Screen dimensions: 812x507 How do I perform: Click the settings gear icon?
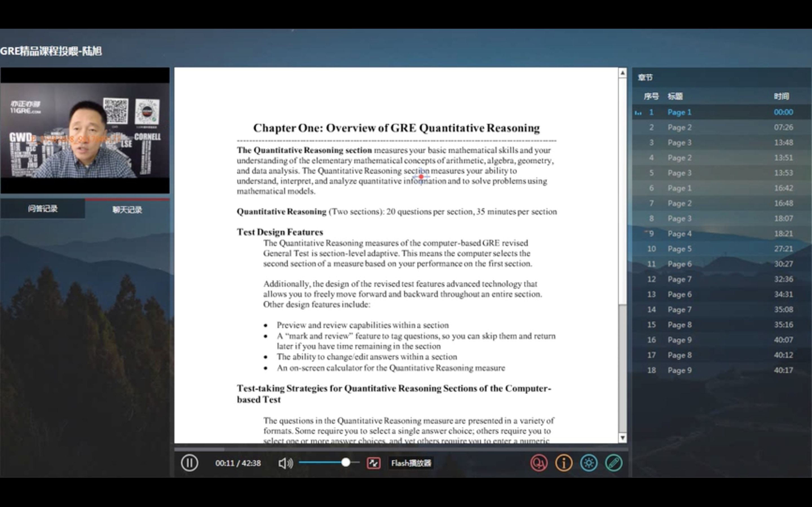pyautogui.click(x=589, y=462)
